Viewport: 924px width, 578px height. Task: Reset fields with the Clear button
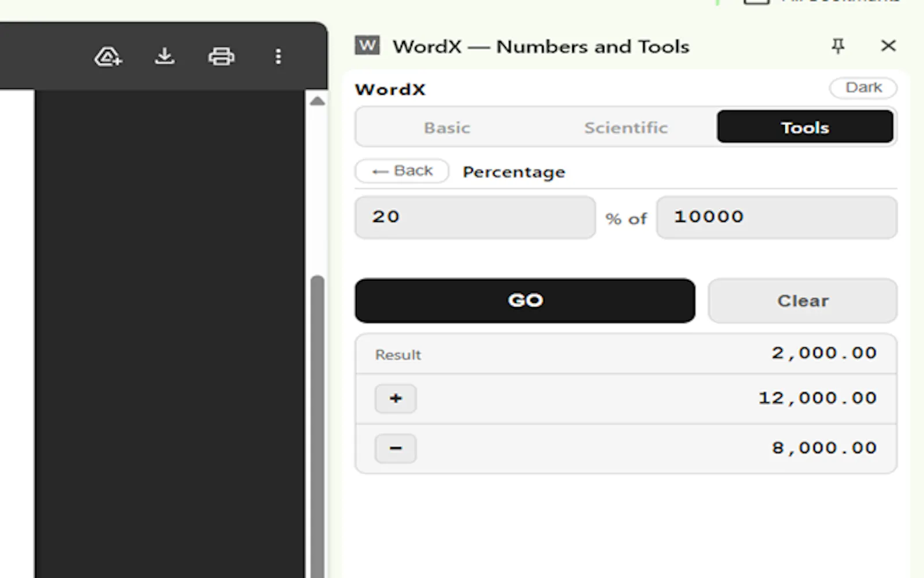click(x=803, y=301)
